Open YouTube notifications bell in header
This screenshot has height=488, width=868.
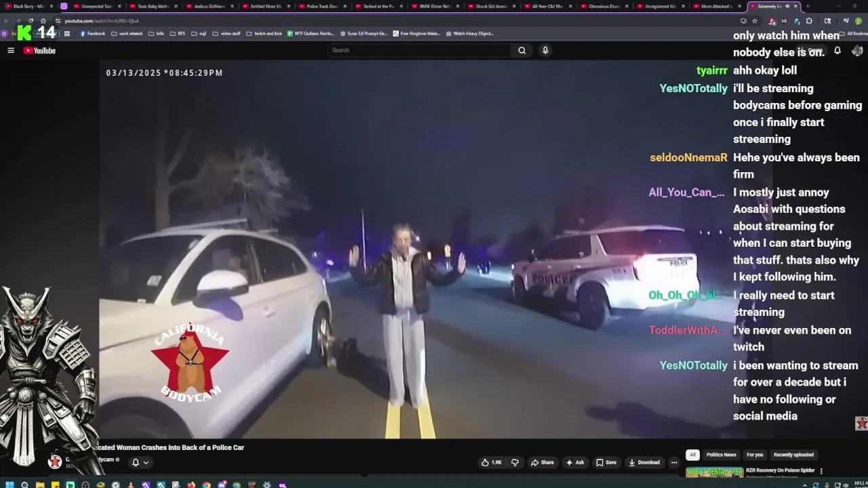point(837,51)
